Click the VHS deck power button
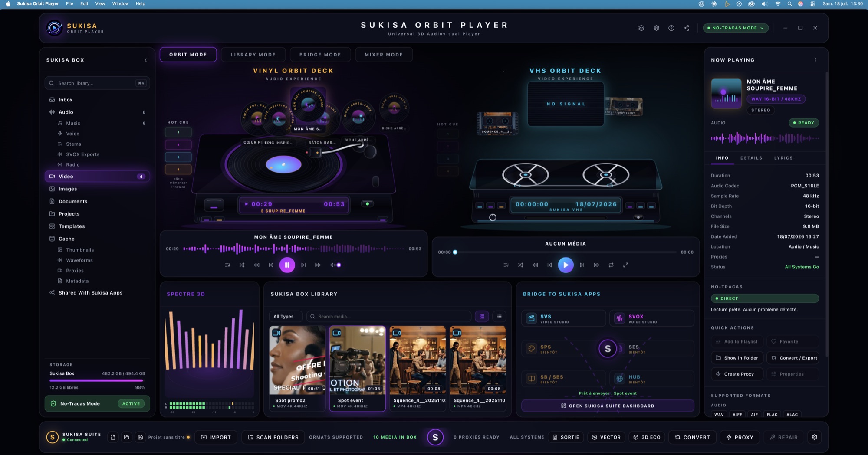Screen dimensions: 868x455 493,217
